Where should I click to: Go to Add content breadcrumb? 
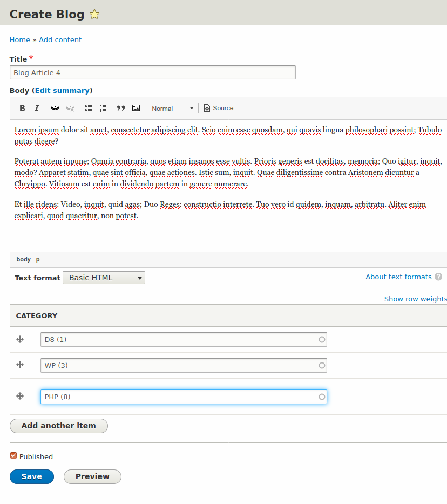pyautogui.click(x=60, y=39)
